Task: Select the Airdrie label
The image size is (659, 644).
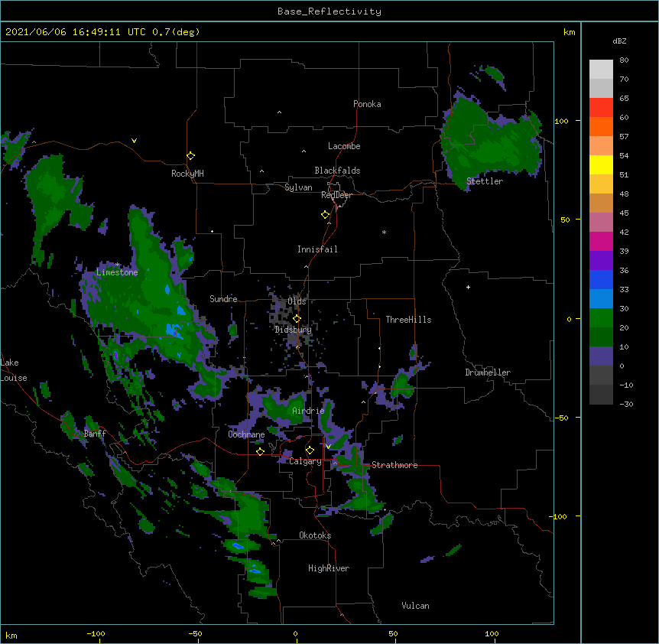Action: [x=308, y=411]
